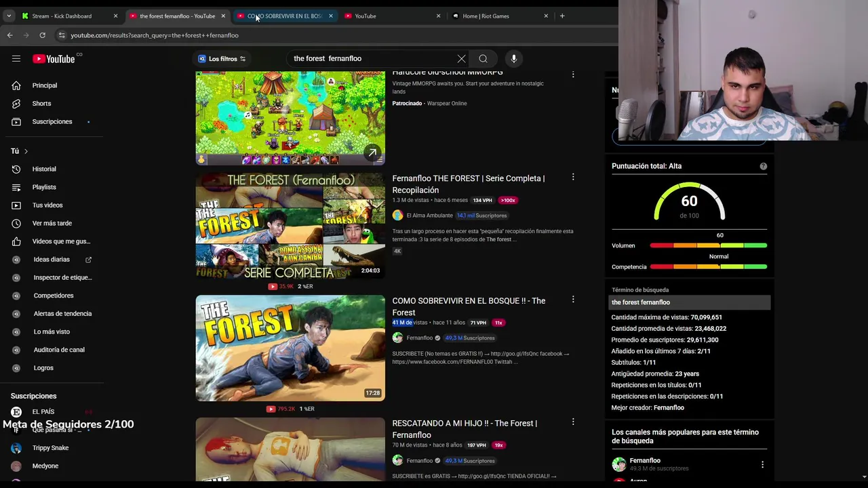Open COMO SOBREVIVIR EN EL BOSQUE title
This screenshot has height=488, width=868.
[x=469, y=307]
